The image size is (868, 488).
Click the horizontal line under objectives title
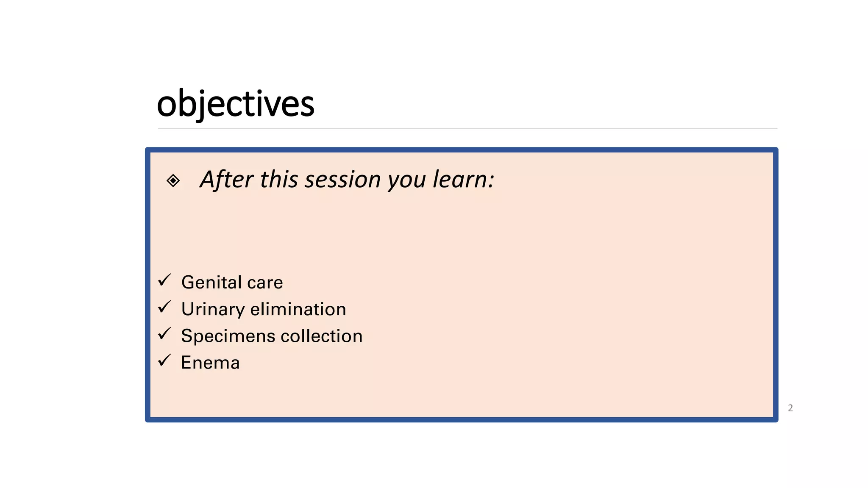[467, 129]
